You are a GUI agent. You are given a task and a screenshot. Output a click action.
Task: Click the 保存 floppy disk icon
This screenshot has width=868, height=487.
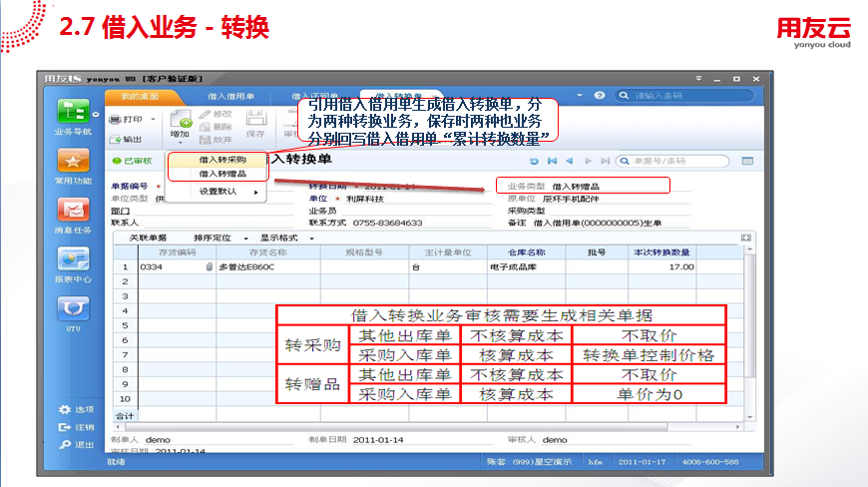255,118
